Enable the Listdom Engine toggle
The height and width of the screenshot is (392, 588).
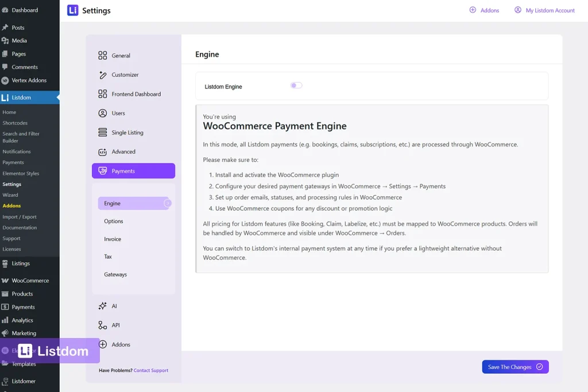(x=296, y=85)
